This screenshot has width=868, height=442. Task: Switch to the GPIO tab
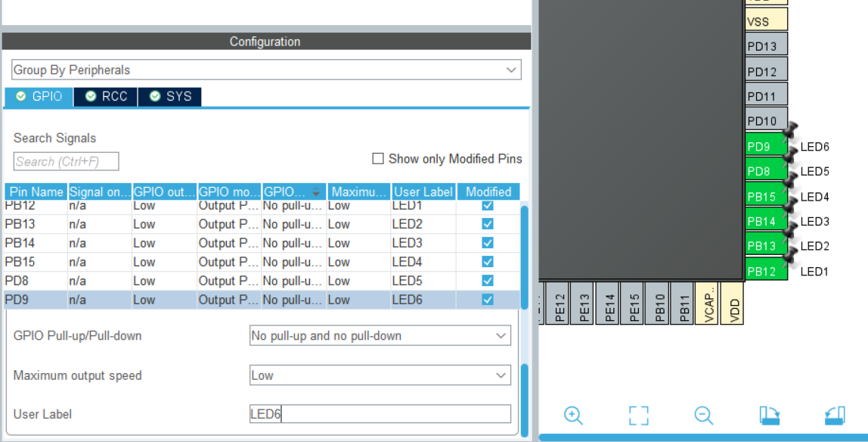pyautogui.click(x=39, y=96)
